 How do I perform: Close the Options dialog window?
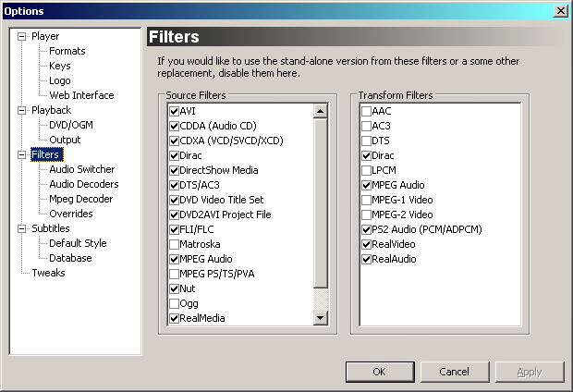pyautogui.click(x=560, y=10)
